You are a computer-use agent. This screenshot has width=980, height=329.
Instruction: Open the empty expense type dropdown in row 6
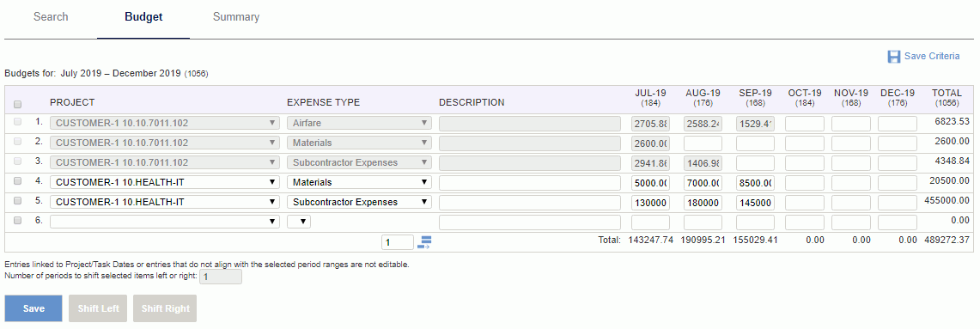(299, 222)
